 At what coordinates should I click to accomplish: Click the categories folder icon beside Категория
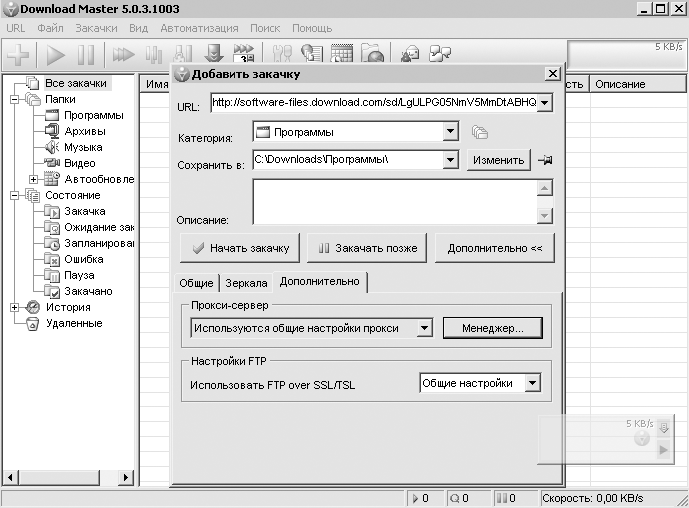pyautogui.click(x=480, y=132)
